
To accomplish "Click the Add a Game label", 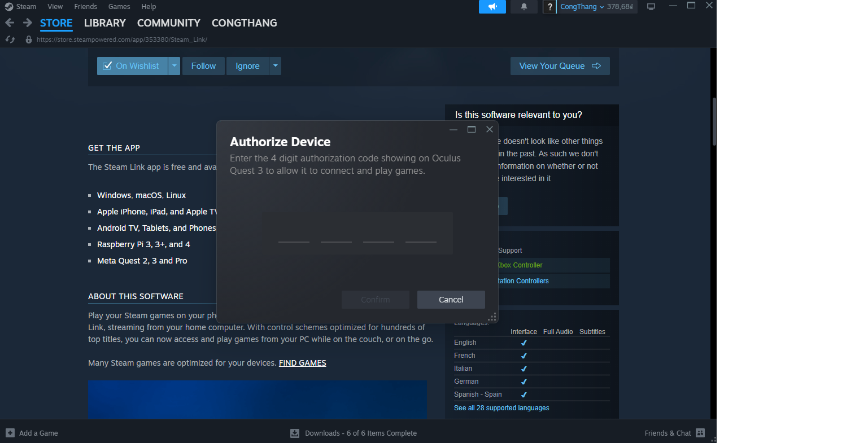I will (38, 433).
